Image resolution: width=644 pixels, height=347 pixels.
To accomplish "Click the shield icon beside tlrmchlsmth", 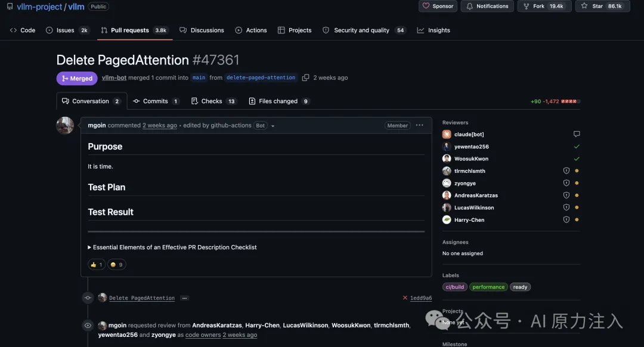I will (566, 171).
